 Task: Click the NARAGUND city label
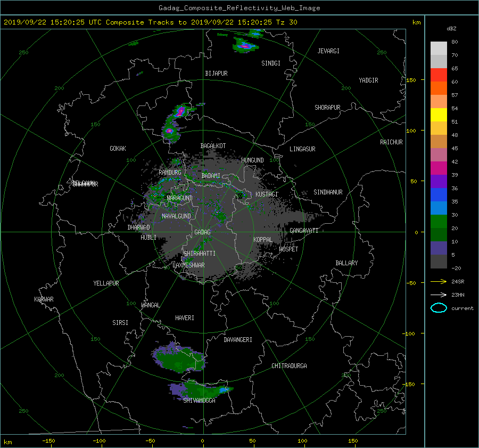pos(180,198)
